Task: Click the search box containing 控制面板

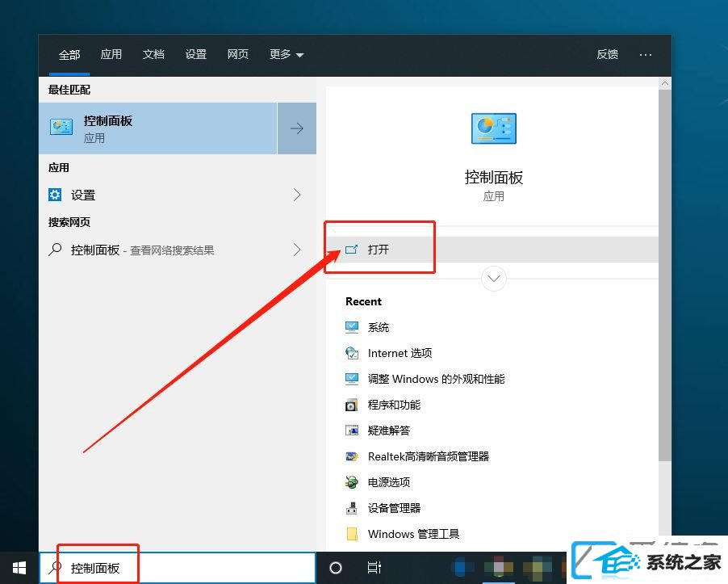Action: click(x=178, y=568)
